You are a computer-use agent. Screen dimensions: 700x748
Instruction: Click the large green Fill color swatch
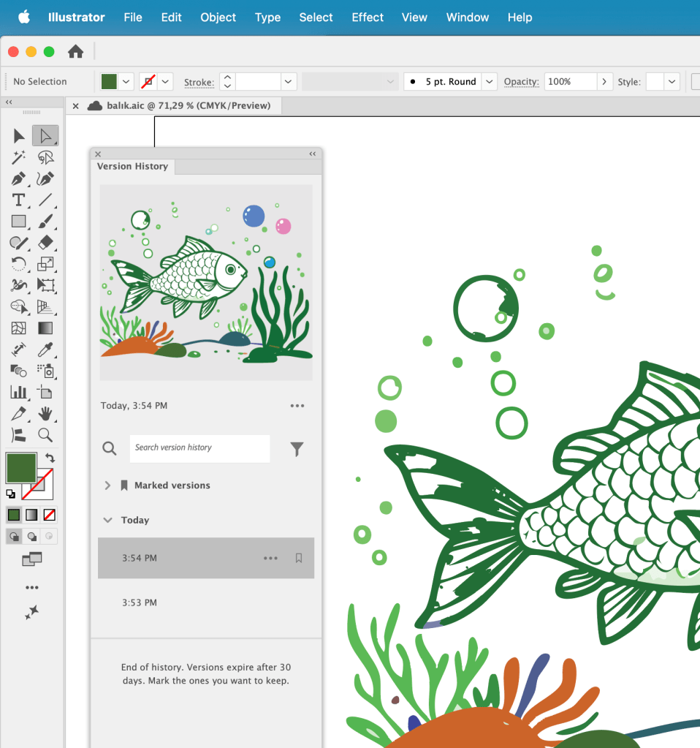coord(21,468)
